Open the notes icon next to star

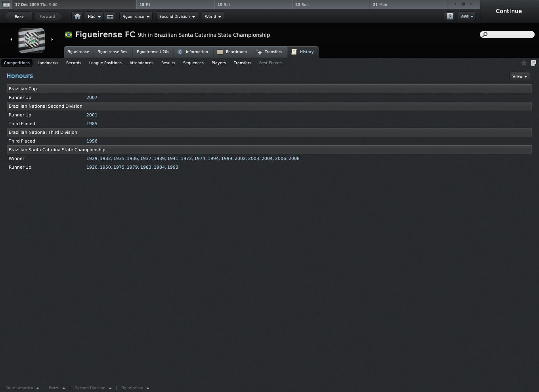533,63
